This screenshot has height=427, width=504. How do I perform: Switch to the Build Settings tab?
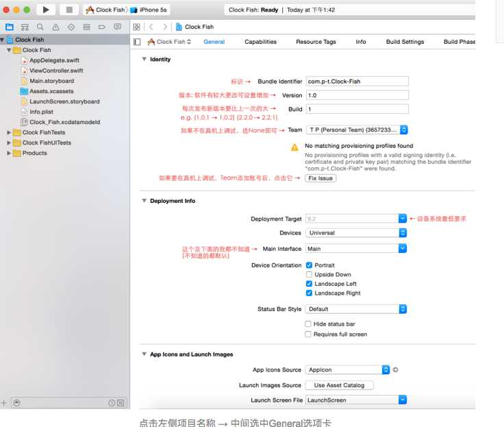[405, 42]
